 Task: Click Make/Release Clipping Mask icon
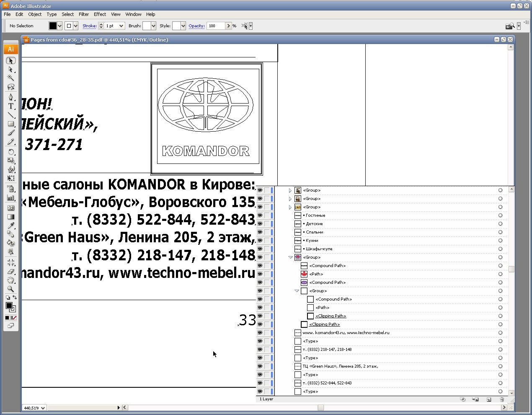[463, 399]
